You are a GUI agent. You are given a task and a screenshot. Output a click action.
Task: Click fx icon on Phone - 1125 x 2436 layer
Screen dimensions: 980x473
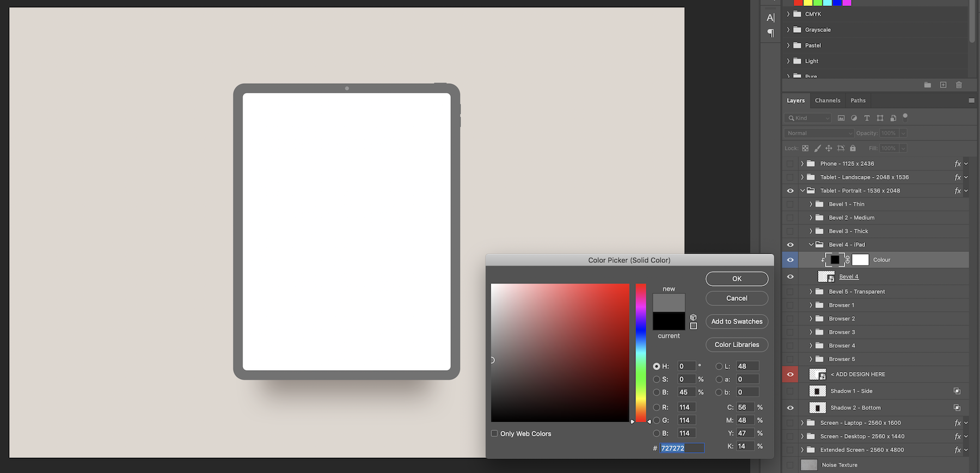click(958, 164)
